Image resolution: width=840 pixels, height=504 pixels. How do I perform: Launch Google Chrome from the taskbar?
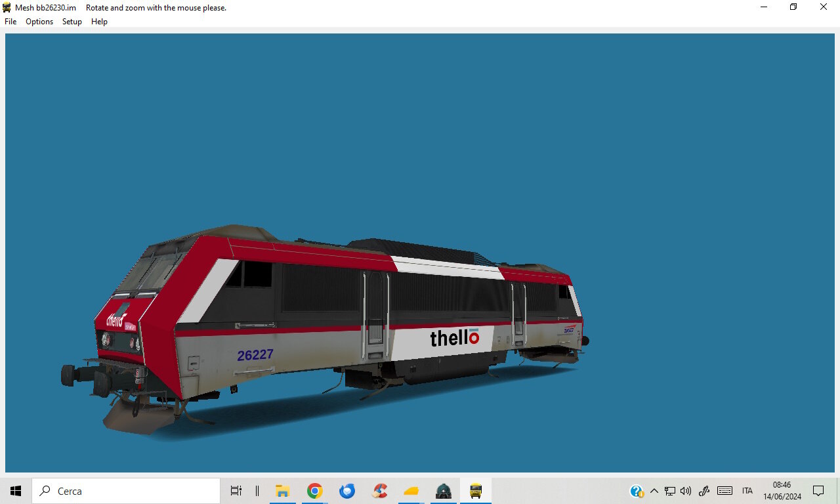tap(315, 491)
